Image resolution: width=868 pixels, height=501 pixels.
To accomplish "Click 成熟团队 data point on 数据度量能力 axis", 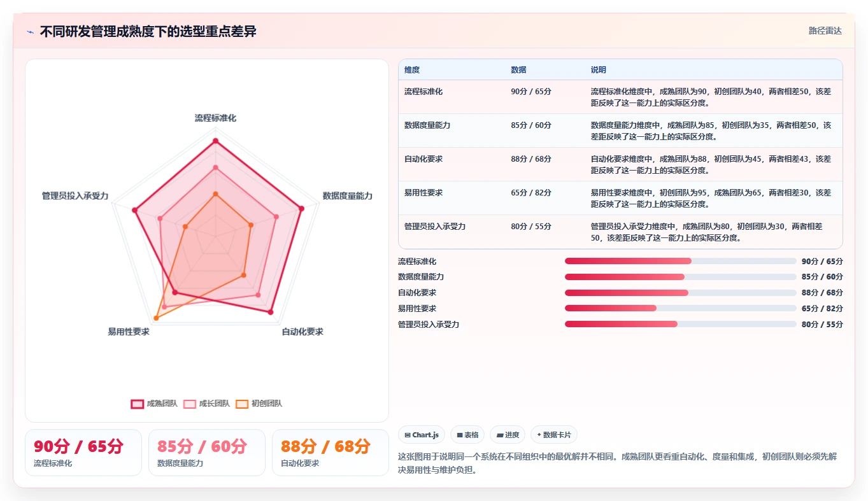I will (x=301, y=208).
